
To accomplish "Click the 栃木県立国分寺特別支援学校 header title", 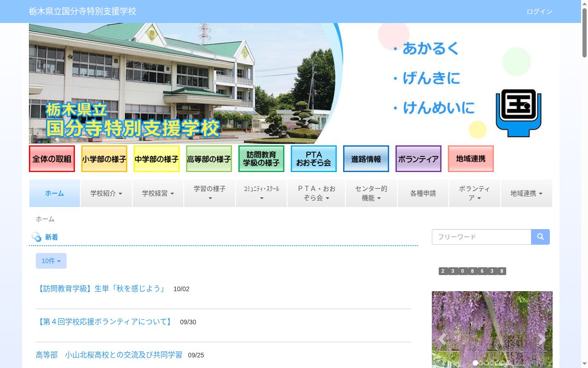I will point(83,11).
